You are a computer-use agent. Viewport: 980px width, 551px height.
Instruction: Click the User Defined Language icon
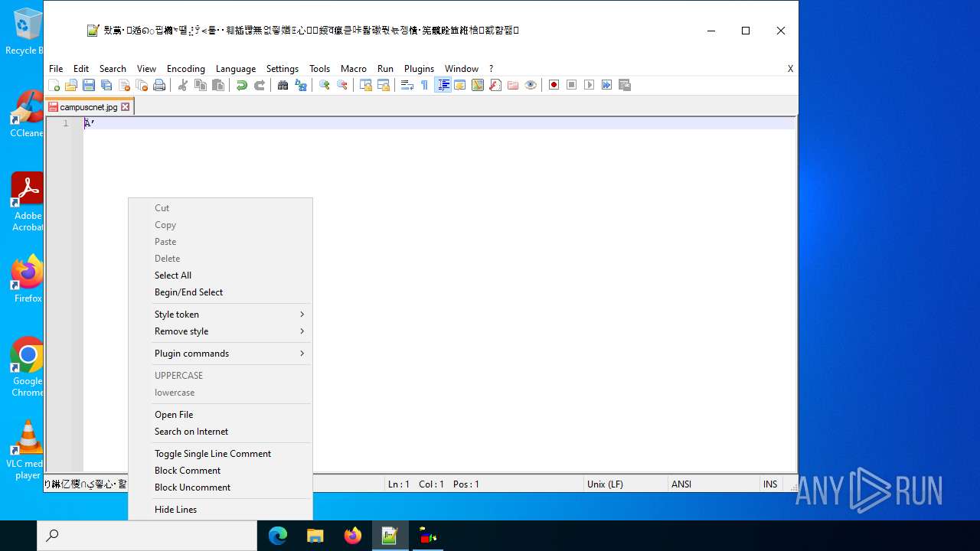[x=459, y=85]
